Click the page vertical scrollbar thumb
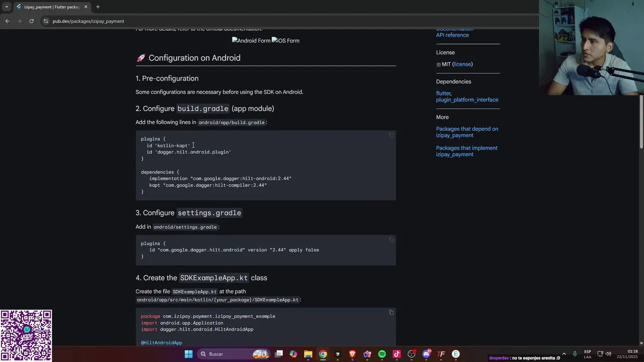This screenshot has height=362, width=644. [641, 122]
